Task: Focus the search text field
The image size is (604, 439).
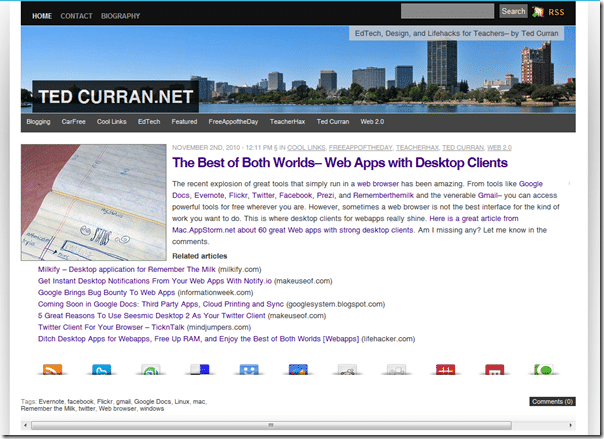Action: (447, 11)
